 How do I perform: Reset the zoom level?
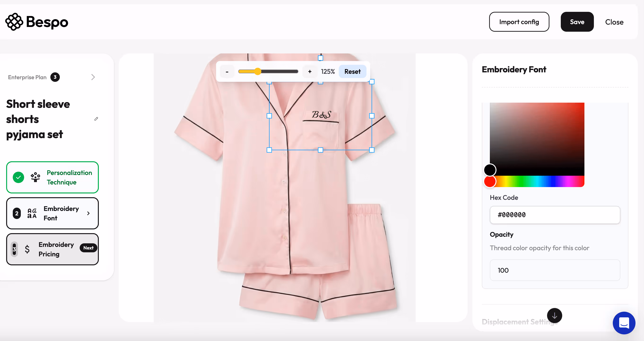tap(352, 71)
